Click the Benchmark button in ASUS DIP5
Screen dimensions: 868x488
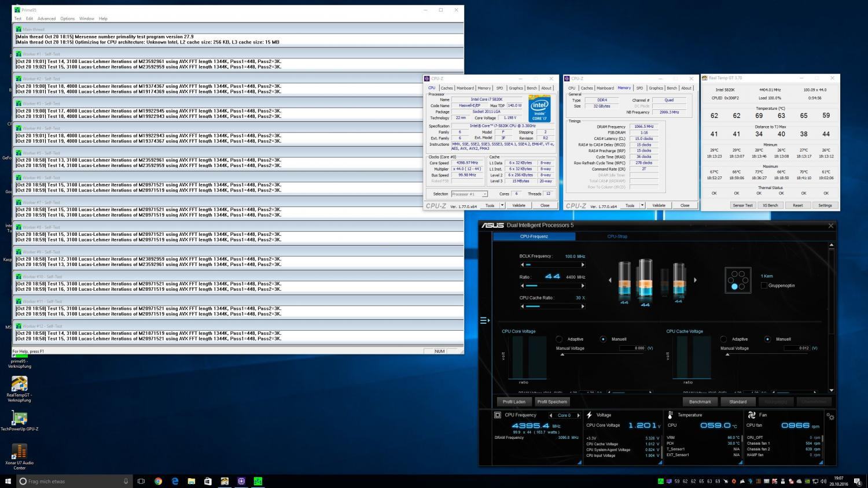pos(700,402)
